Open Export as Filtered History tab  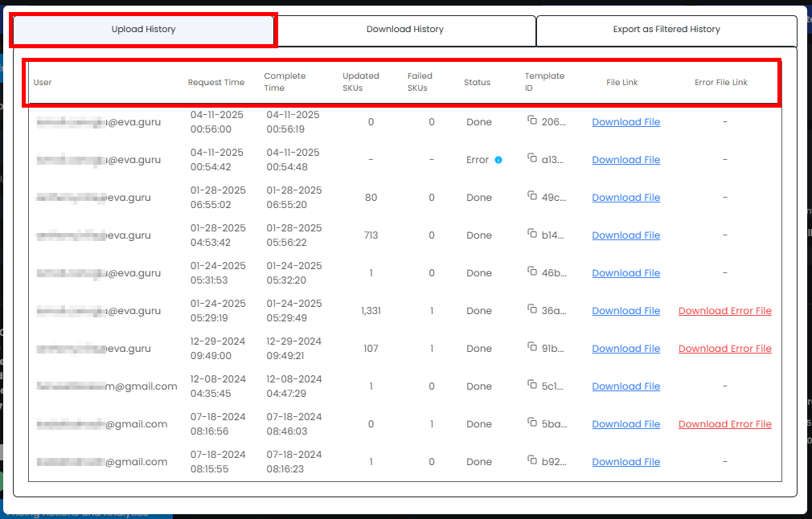[666, 30]
